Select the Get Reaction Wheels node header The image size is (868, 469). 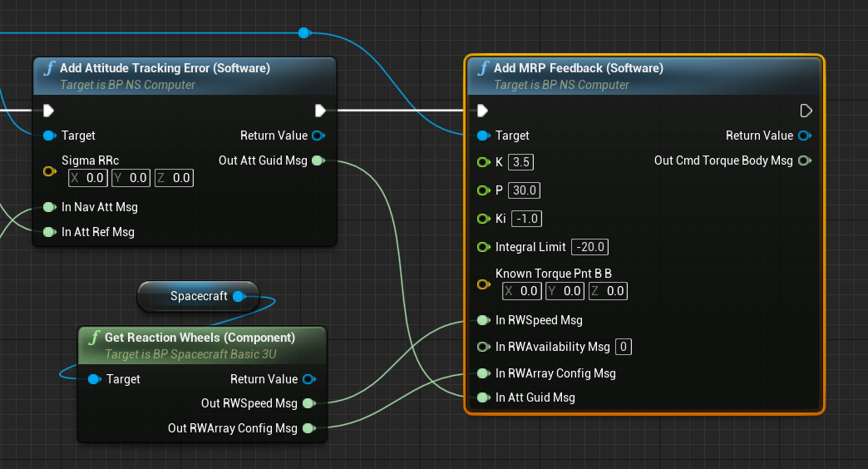tap(200, 338)
